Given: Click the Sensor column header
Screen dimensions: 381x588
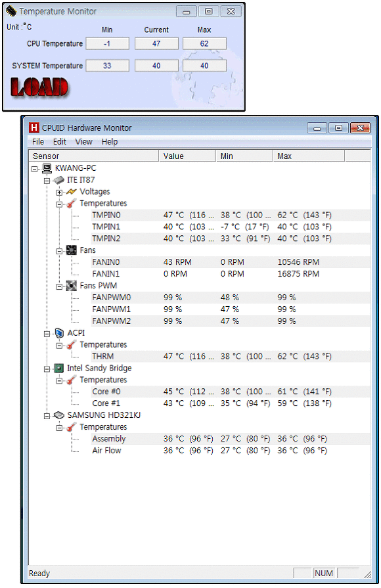Looking at the screenshot, I should [x=94, y=156].
